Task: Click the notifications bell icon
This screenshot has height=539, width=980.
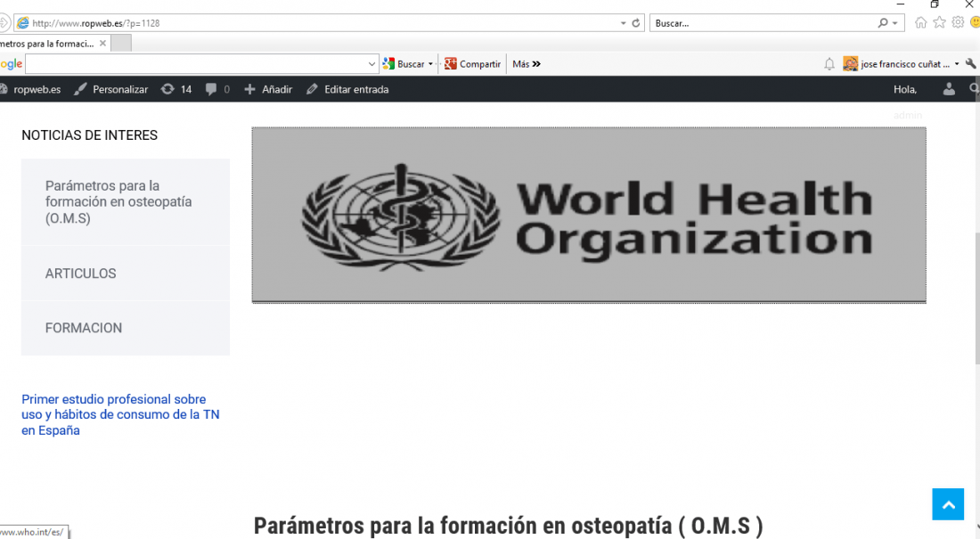Action: tap(829, 64)
